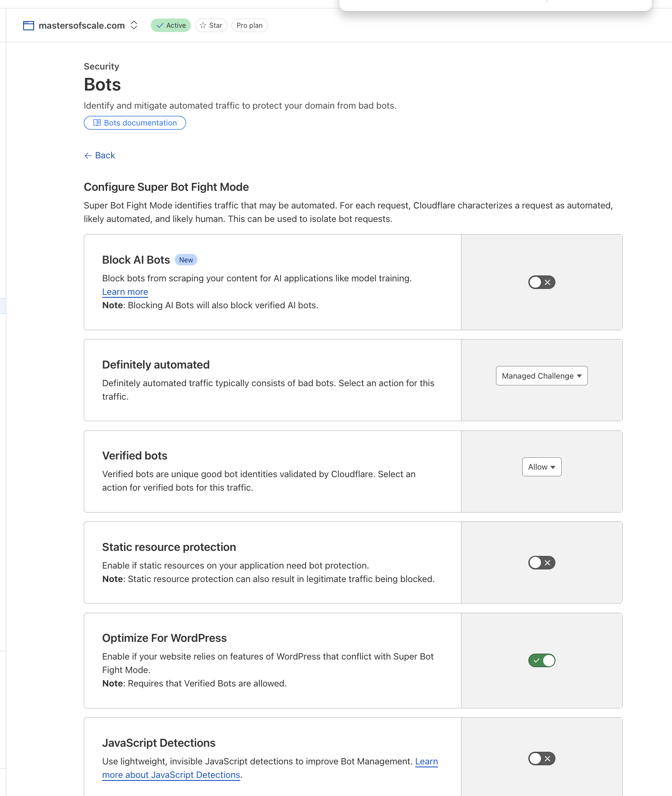Open the domain switcher chevron

click(134, 25)
